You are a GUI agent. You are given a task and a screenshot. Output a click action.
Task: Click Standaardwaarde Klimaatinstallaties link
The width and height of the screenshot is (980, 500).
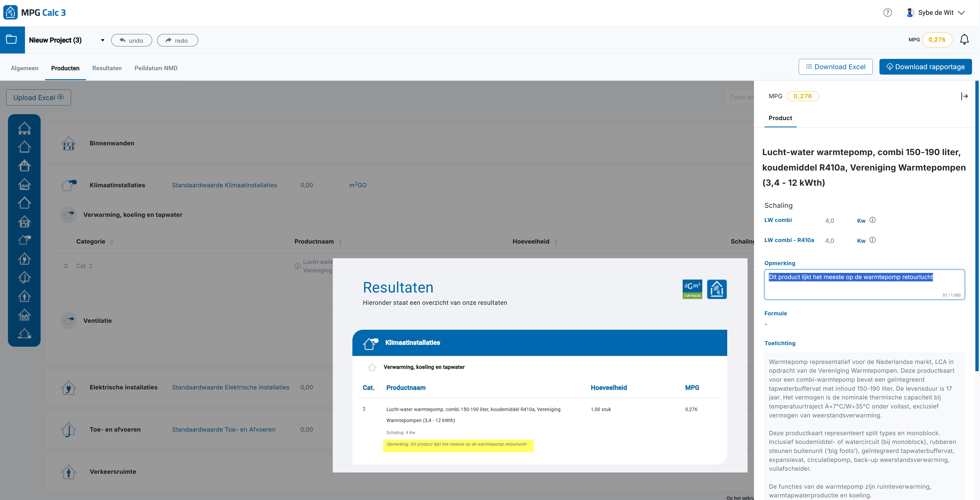(224, 185)
